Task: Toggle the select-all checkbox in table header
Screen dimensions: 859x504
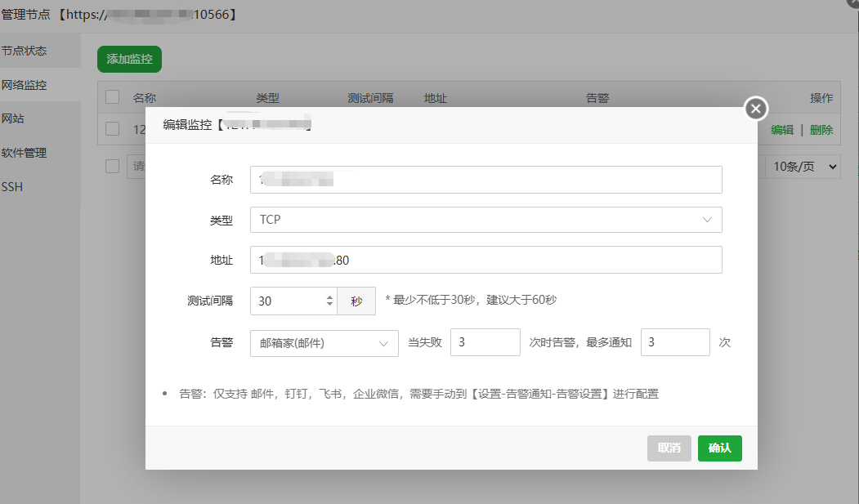Action: [x=112, y=96]
